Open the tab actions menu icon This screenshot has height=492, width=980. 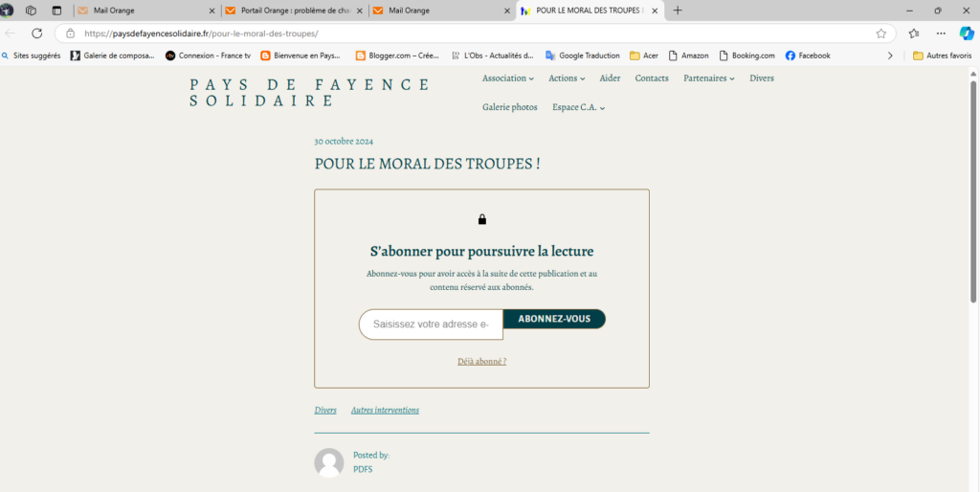click(56, 11)
